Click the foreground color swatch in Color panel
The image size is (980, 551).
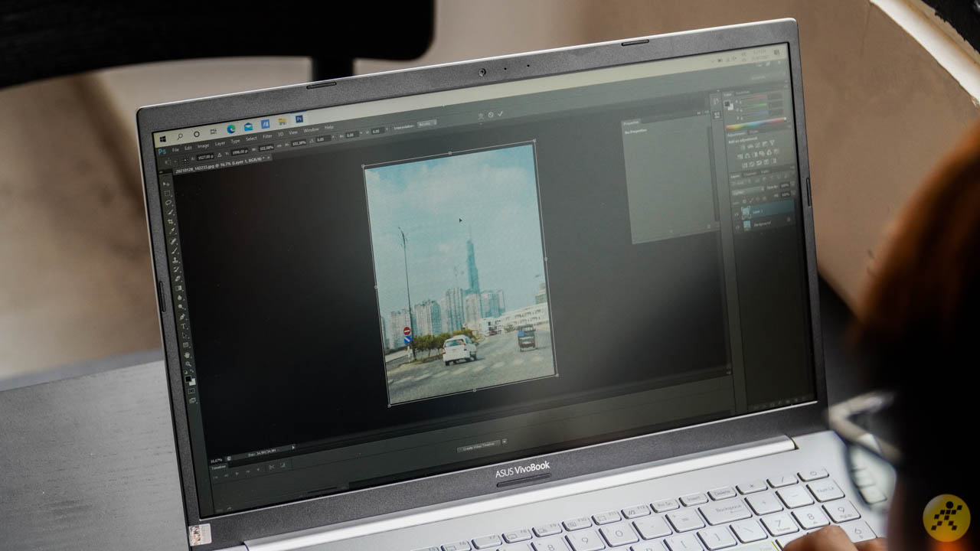point(727,103)
